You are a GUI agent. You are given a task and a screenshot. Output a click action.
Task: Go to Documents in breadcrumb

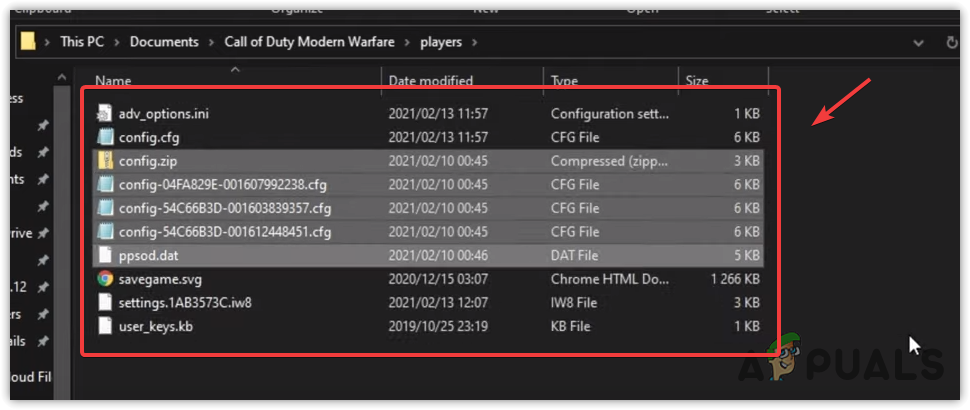click(x=165, y=42)
